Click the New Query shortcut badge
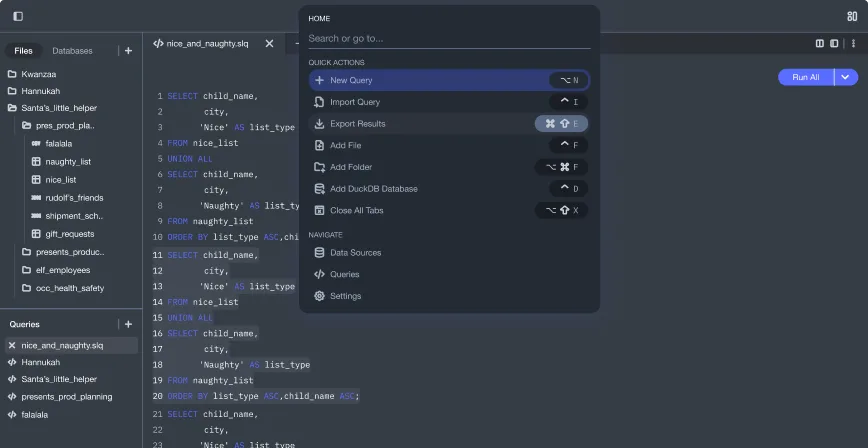 point(569,80)
